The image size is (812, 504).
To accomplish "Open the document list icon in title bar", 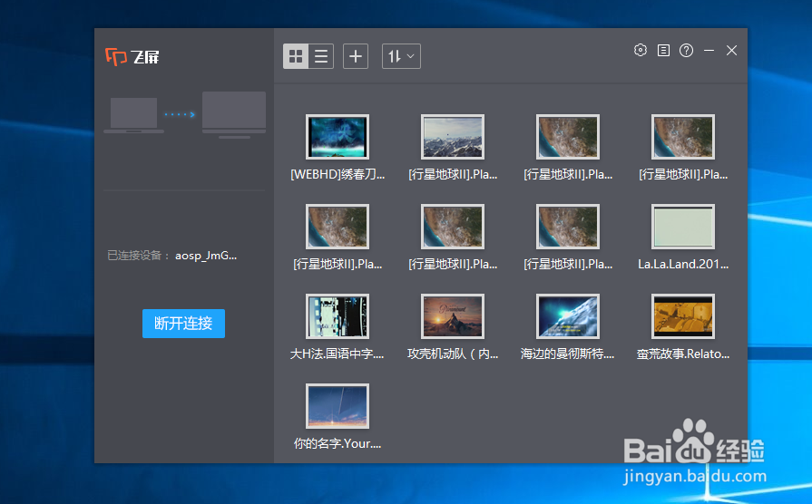I will pos(663,50).
